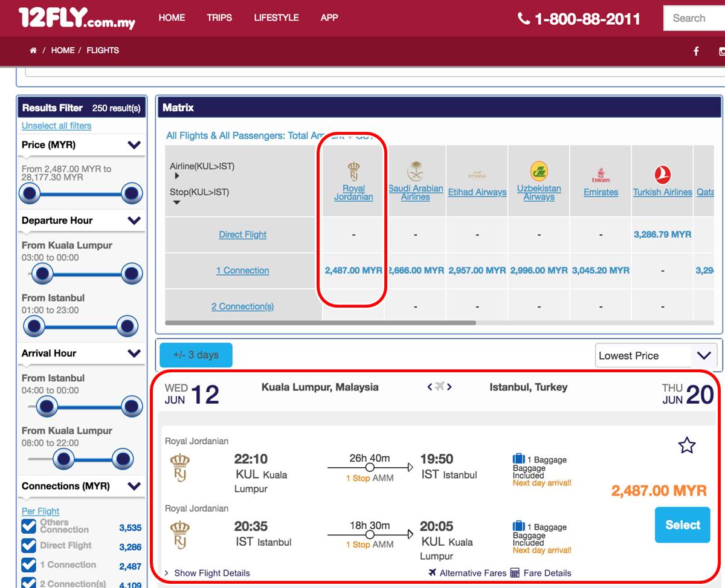Image resolution: width=725 pixels, height=588 pixels.
Task: Click the Emirates 3,045.20 MYR matrix price
Action: (x=601, y=271)
